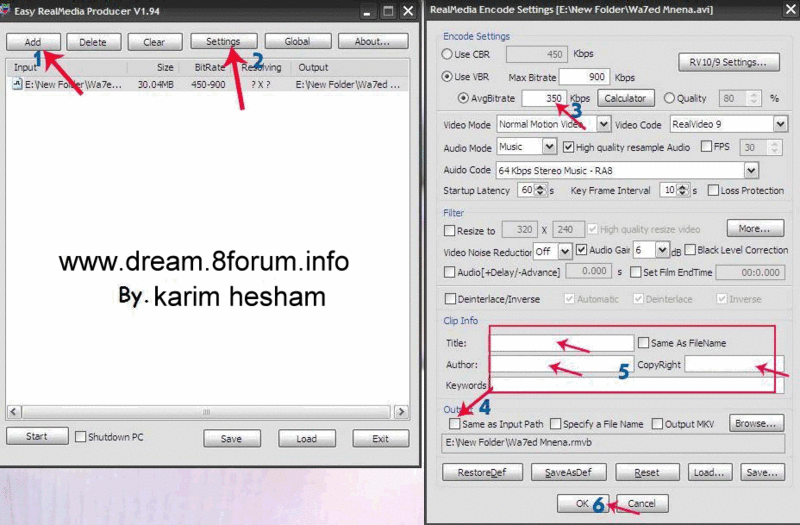Select the Quality radio button

coord(669,98)
